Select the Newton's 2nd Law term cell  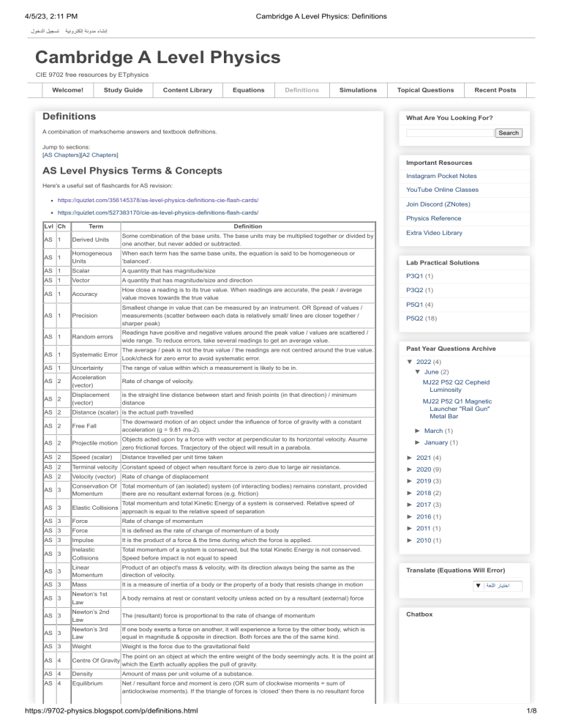(x=96, y=616)
